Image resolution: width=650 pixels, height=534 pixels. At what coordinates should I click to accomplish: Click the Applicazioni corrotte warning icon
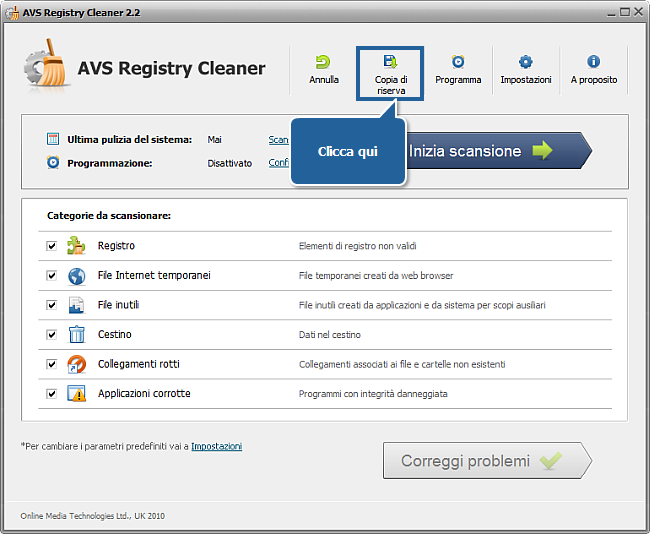coord(76,393)
